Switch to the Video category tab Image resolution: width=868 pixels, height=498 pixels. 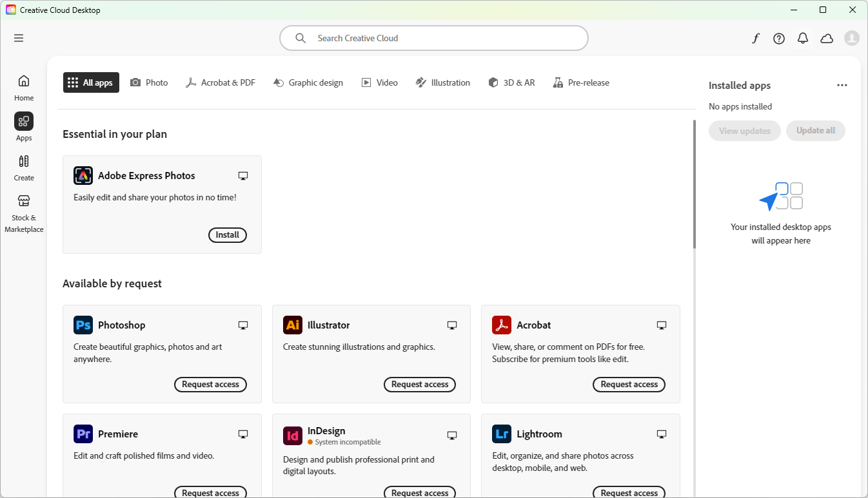(x=379, y=82)
